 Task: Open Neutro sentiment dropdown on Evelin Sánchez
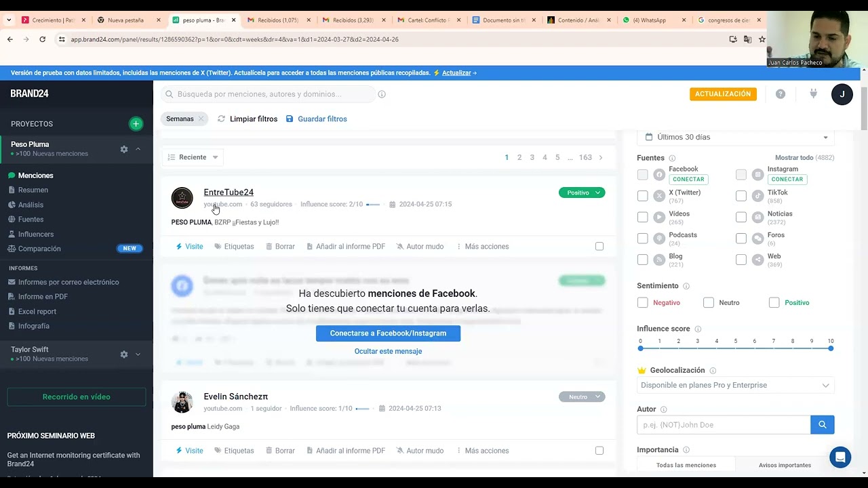pyautogui.click(x=582, y=396)
